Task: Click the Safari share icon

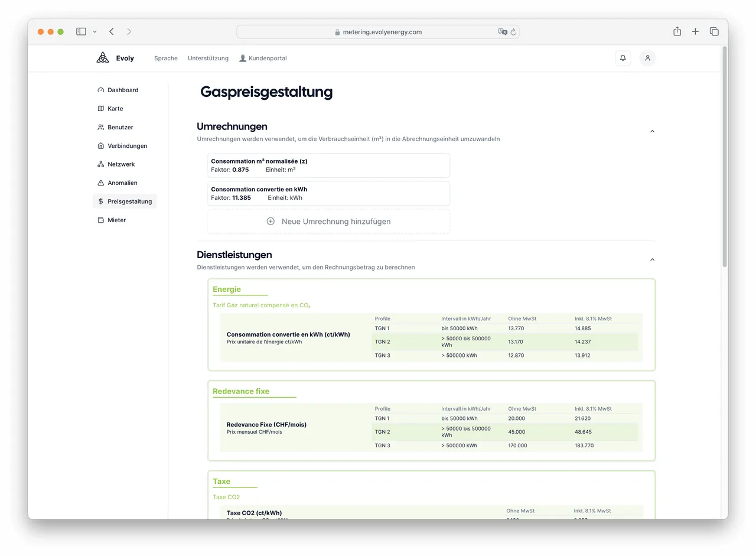Action: click(x=677, y=31)
